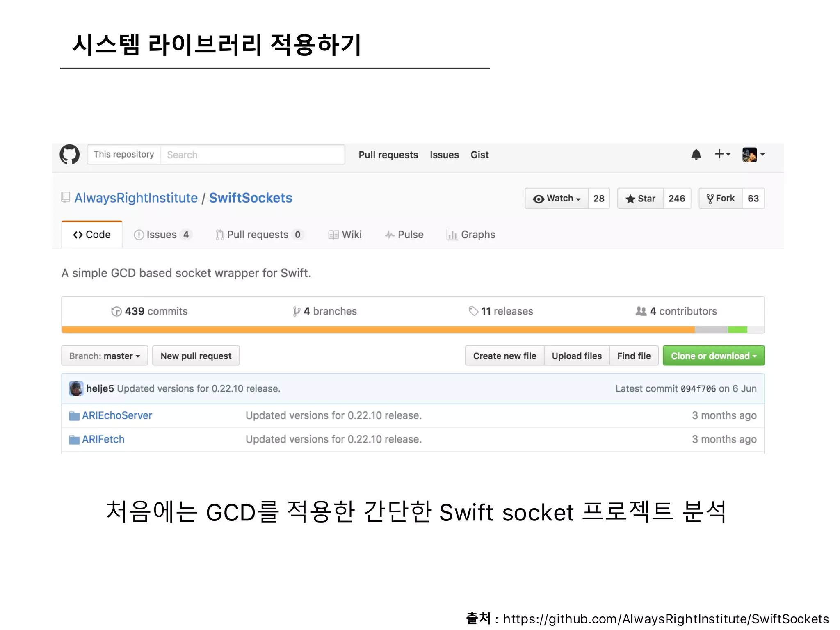Open Pull requests in top navigation
Viewport: 840px width, 630px height.
(x=388, y=155)
